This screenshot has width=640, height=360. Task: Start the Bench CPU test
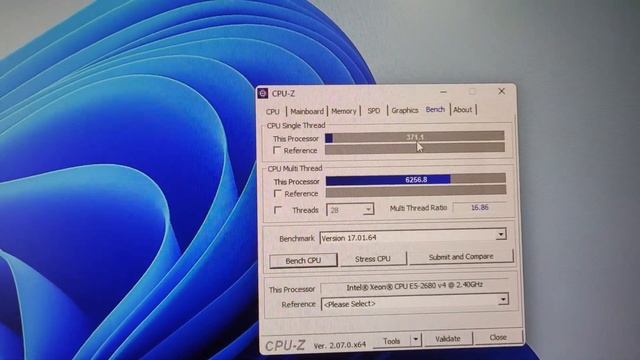[303, 260]
